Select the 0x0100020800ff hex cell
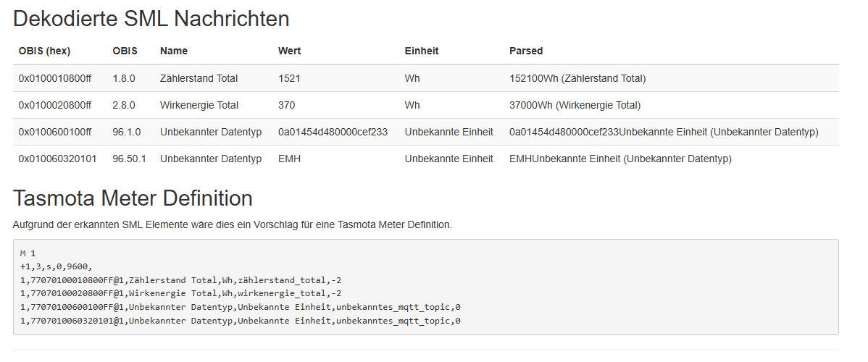 55,105
